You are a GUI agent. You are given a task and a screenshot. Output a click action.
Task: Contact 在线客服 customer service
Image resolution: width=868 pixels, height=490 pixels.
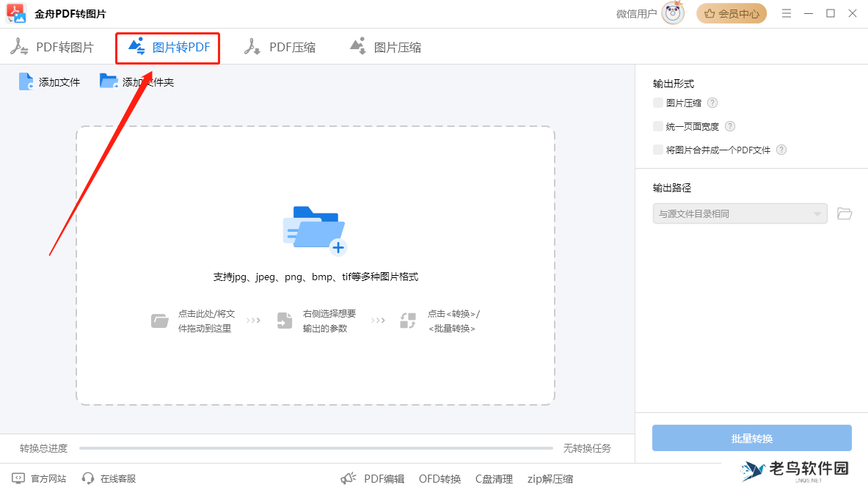pyautogui.click(x=108, y=478)
